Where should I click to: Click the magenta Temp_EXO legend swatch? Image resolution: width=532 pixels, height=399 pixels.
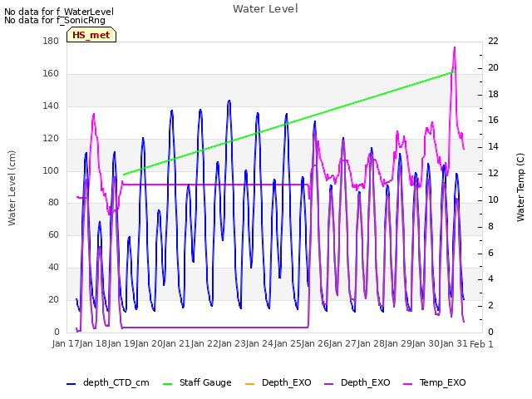pos(407,384)
